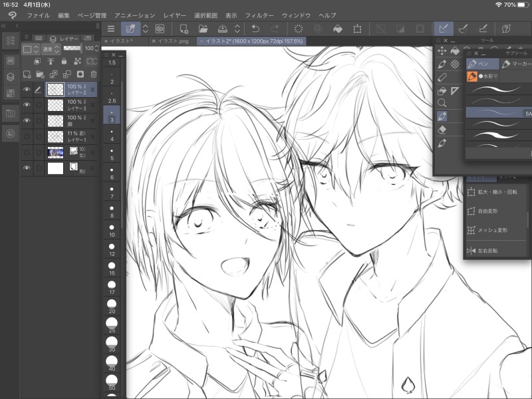
Task: Open レイヤー menu in menu bar
Action: (x=175, y=15)
